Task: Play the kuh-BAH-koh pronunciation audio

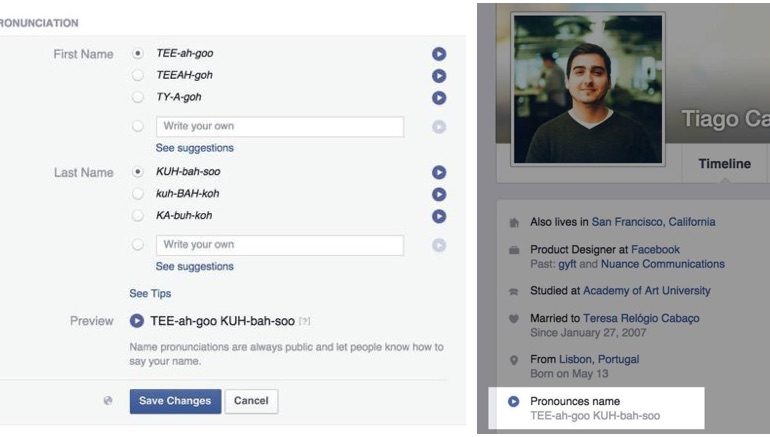Action: (438, 194)
